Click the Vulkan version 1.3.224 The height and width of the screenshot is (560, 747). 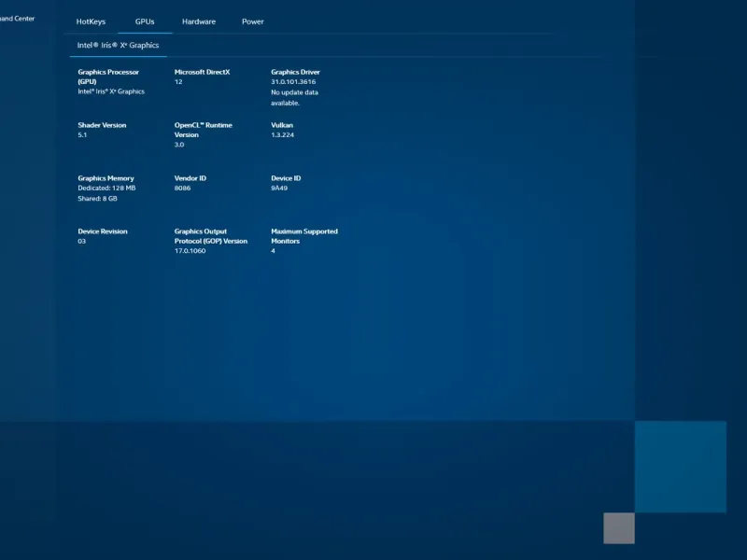283,134
